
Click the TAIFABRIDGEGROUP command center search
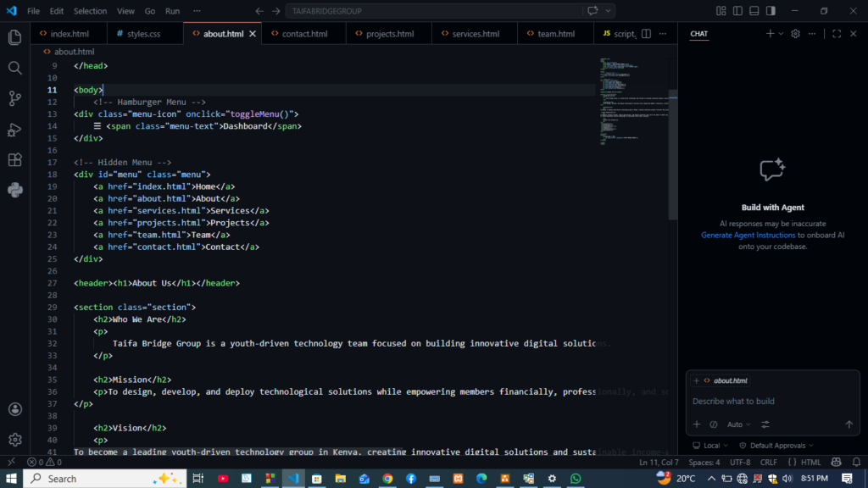point(433,11)
